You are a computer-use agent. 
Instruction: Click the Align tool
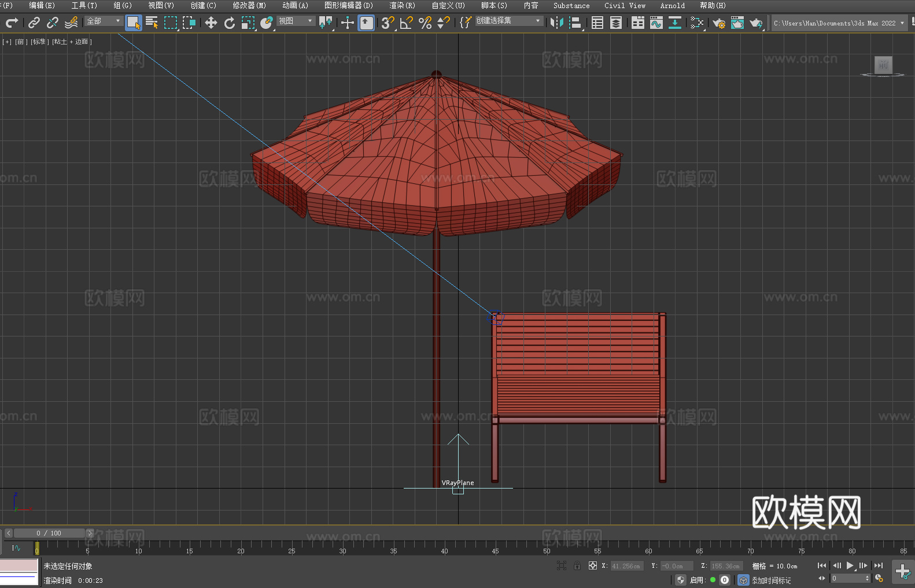[575, 23]
